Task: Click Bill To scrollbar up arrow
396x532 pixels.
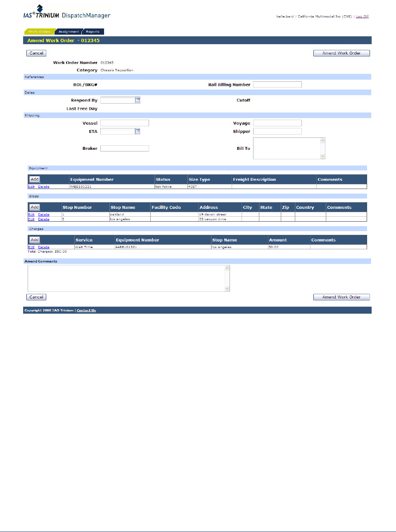Action: pos(323,140)
